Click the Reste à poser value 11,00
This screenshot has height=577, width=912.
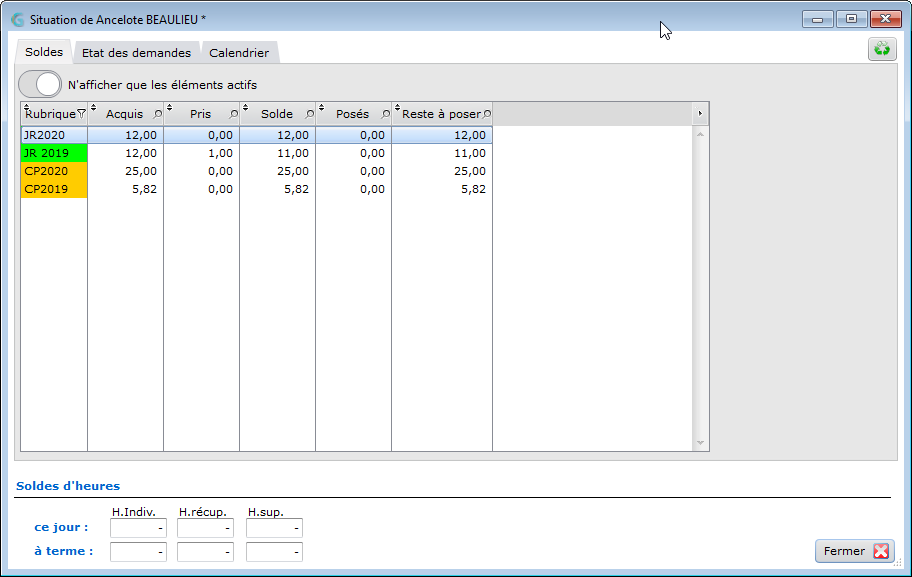coord(470,153)
